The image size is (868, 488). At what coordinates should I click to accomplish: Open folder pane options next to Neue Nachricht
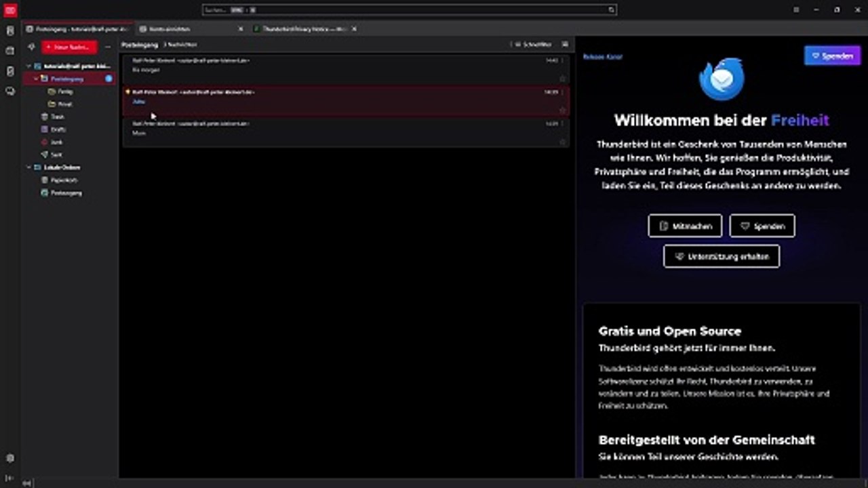point(108,47)
